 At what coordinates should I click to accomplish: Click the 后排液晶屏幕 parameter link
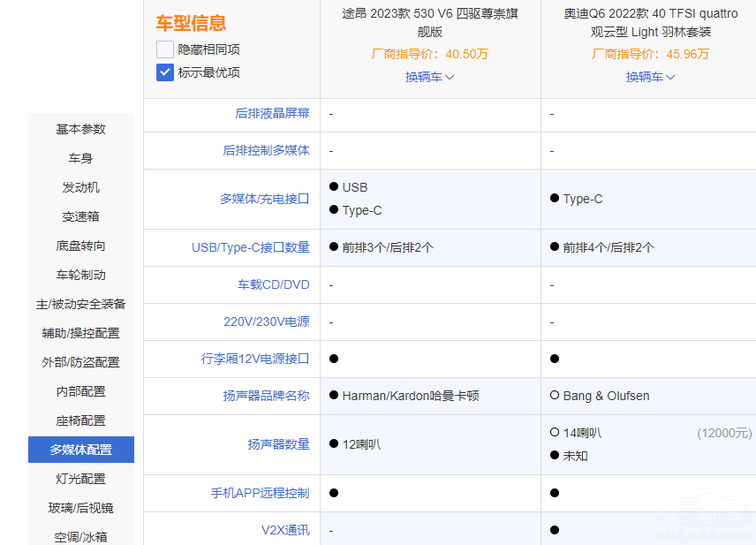(272, 114)
